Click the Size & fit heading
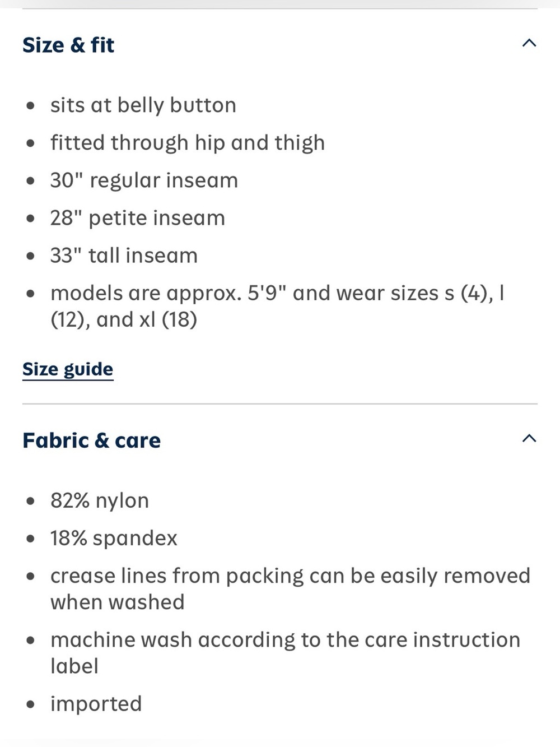The image size is (560, 747). (68, 45)
